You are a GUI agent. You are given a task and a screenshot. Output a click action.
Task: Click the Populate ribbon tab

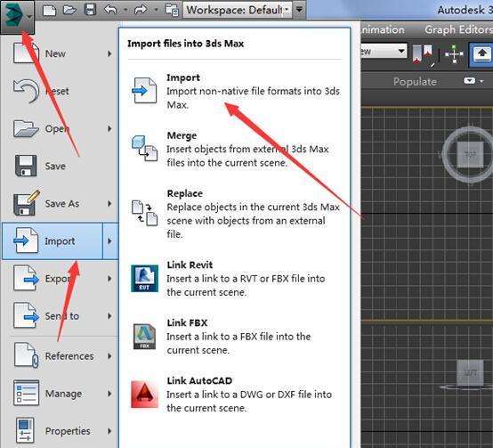point(415,81)
